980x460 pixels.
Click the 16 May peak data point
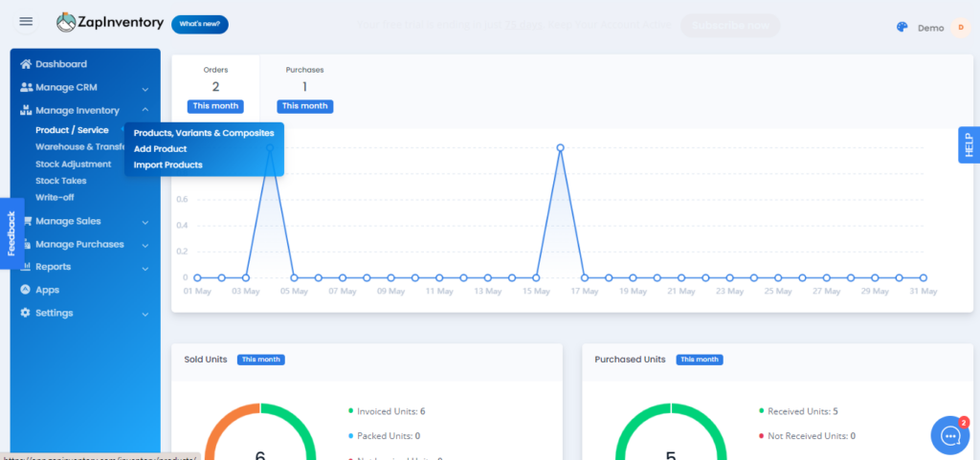[x=561, y=148]
